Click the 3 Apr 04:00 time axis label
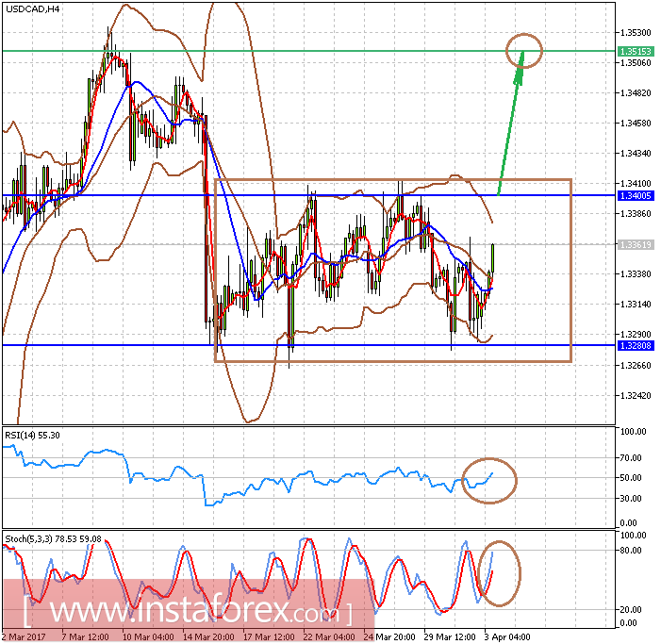 click(506, 636)
